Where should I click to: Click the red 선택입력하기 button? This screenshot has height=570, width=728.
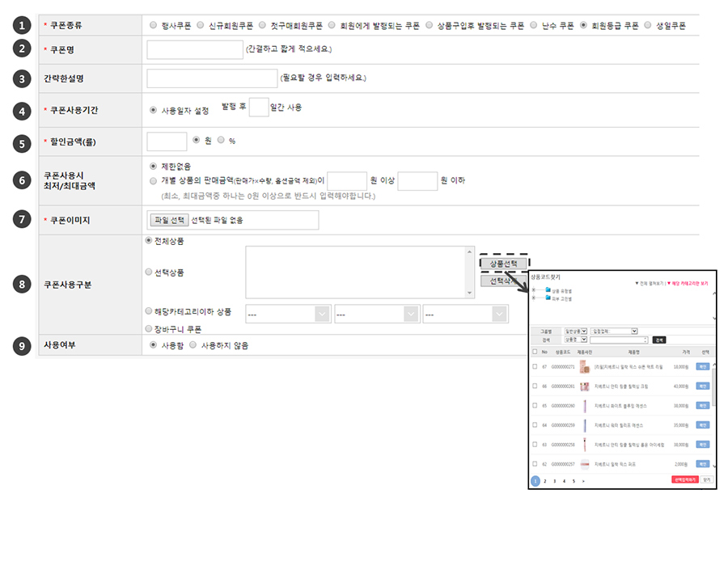click(x=684, y=479)
